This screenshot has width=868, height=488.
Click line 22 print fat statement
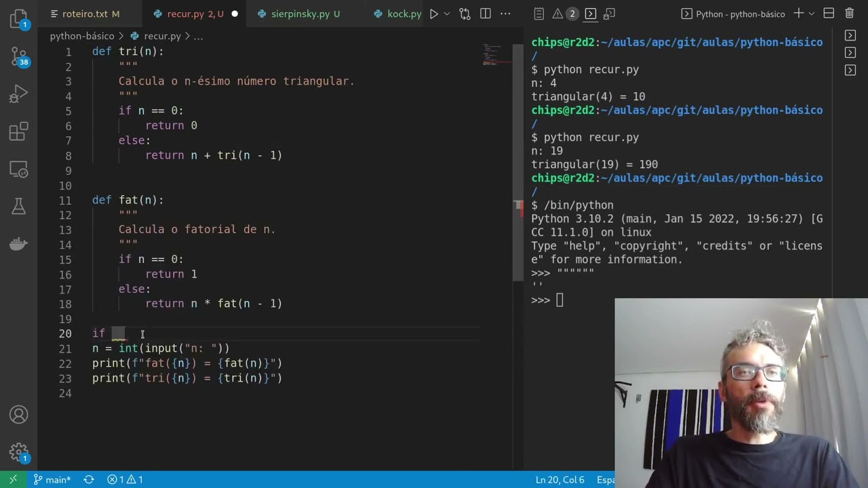click(187, 363)
